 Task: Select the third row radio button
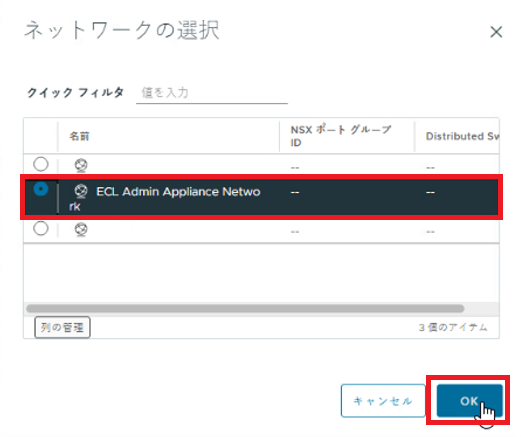pos(41,228)
